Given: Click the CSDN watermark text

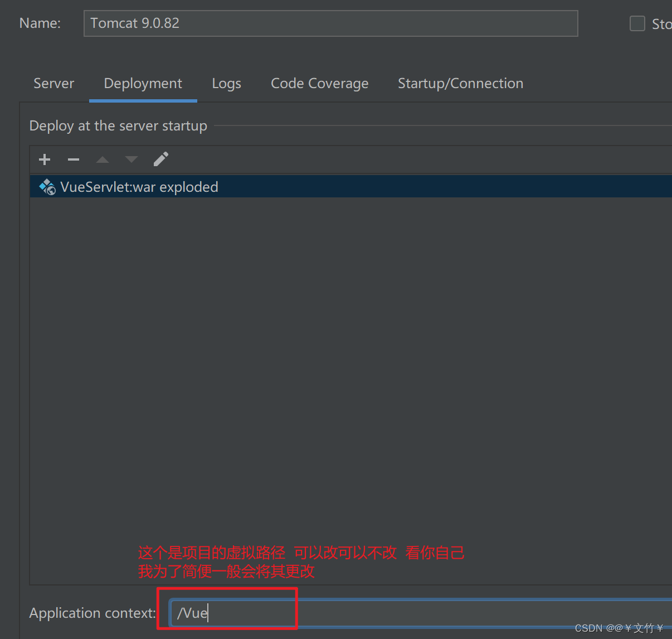Looking at the screenshot, I should [x=620, y=627].
